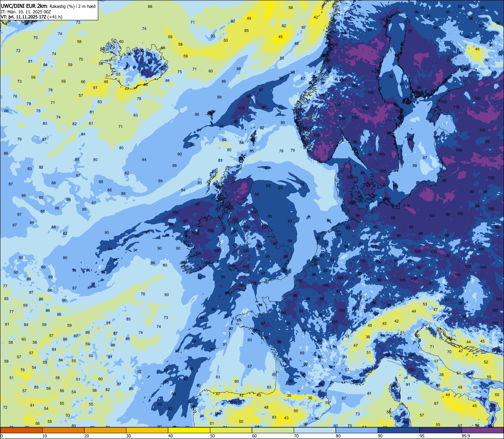
Task: Click the 95 label under the scale
Action: point(422,436)
